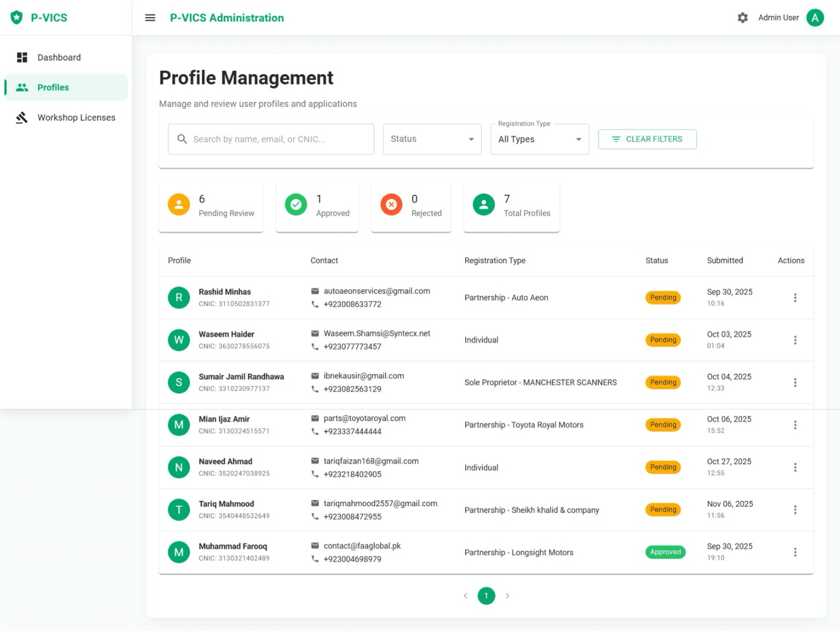
Task: Click the Profile column header
Action: (x=180, y=260)
